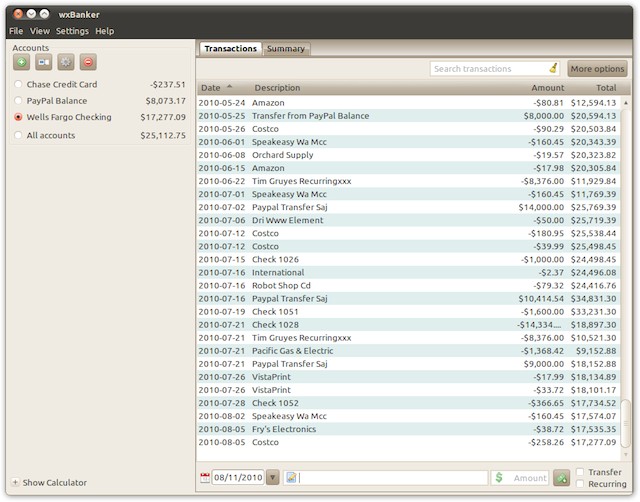
Task: Select the Pacific Gas & Electric transaction
Action: click(408, 351)
